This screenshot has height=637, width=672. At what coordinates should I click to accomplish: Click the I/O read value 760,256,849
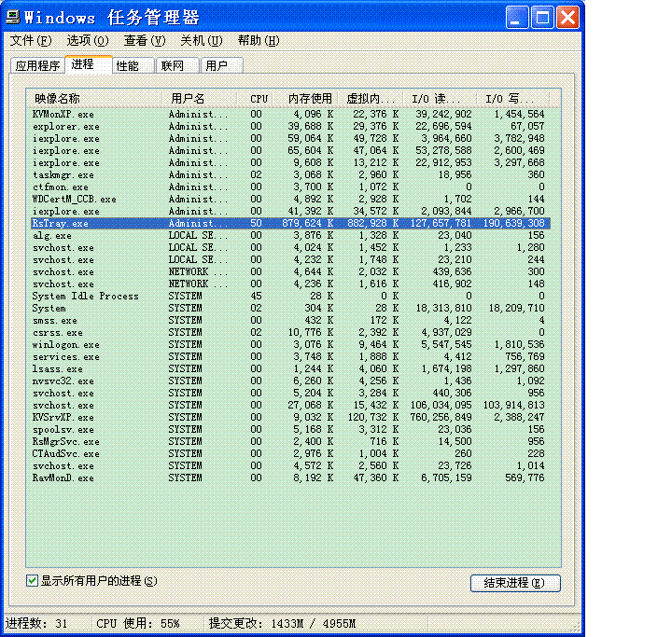coord(441,417)
